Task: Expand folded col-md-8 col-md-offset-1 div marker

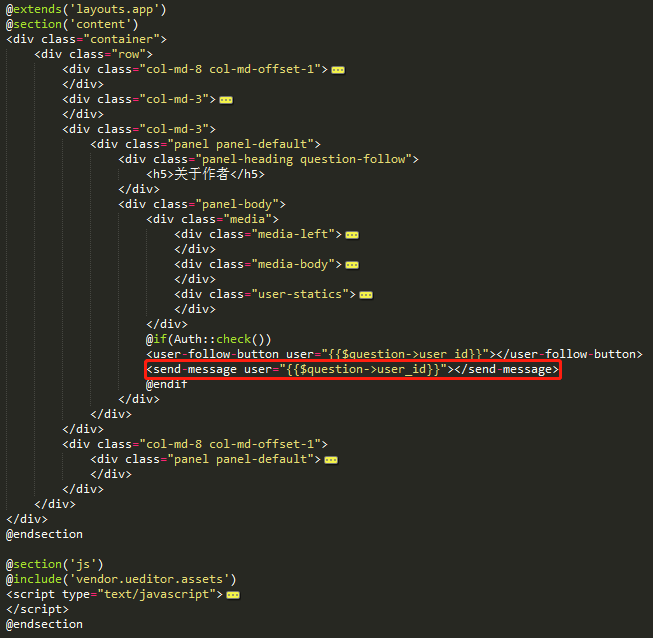Action: [x=338, y=70]
